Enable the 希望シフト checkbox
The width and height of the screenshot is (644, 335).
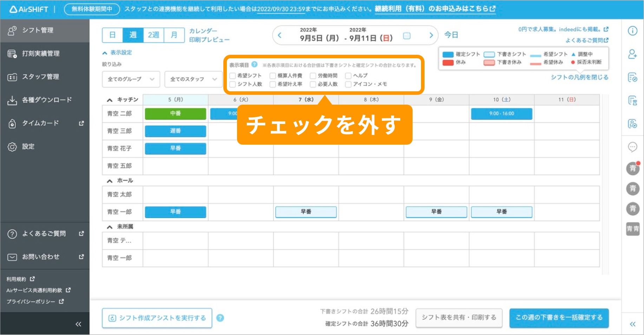pyautogui.click(x=232, y=75)
